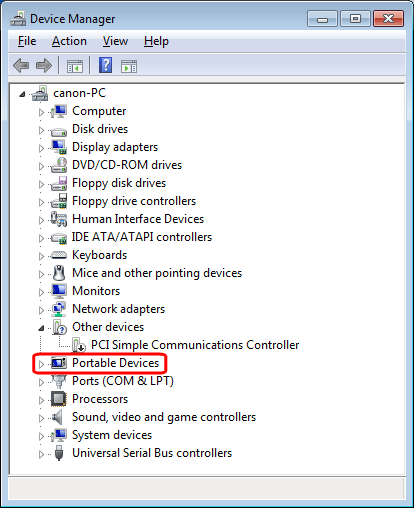Open the File menu
414x508 pixels.
coord(27,41)
